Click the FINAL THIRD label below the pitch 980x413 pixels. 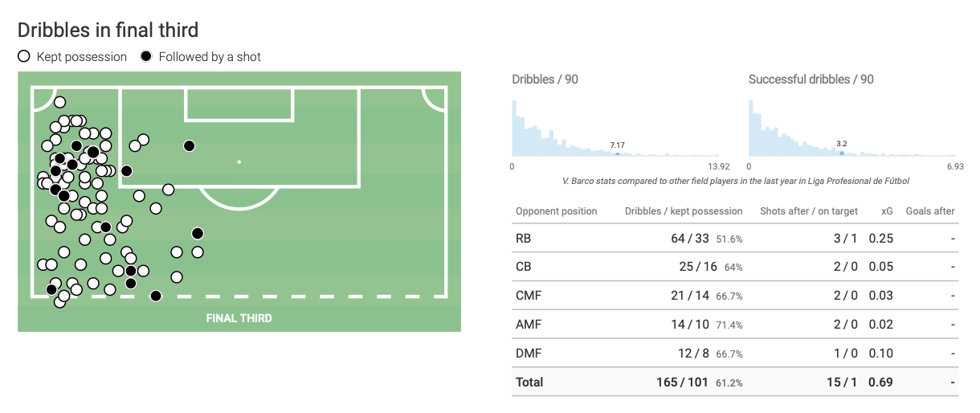tap(239, 318)
